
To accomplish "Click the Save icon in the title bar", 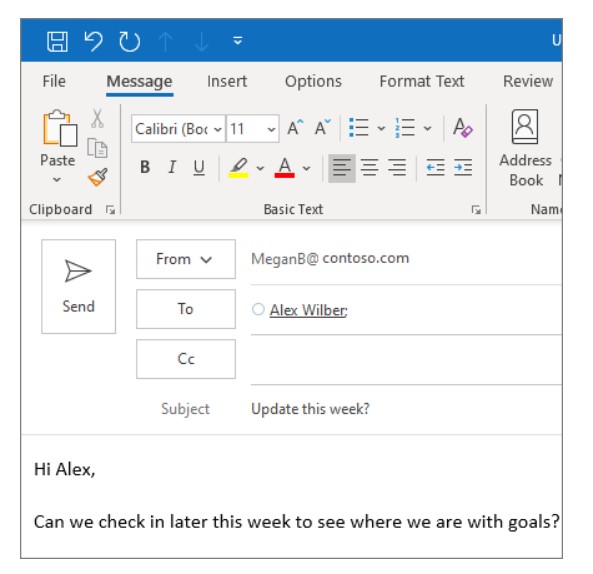I will pyautogui.click(x=57, y=41).
